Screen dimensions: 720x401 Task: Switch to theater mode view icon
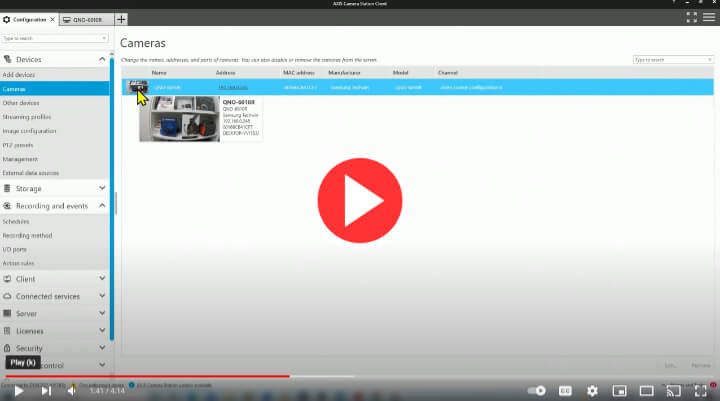[646, 390]
